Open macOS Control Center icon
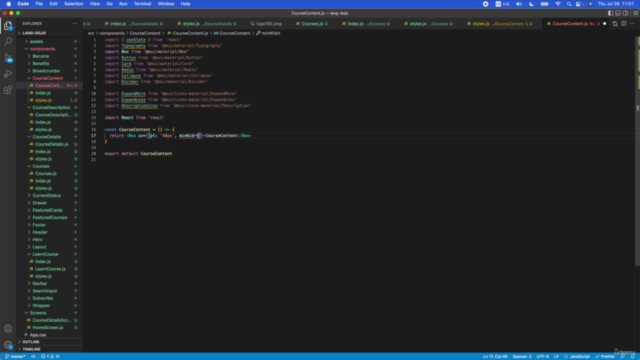The width and height of the screenshot is (640, 360). tap(579, 4)
